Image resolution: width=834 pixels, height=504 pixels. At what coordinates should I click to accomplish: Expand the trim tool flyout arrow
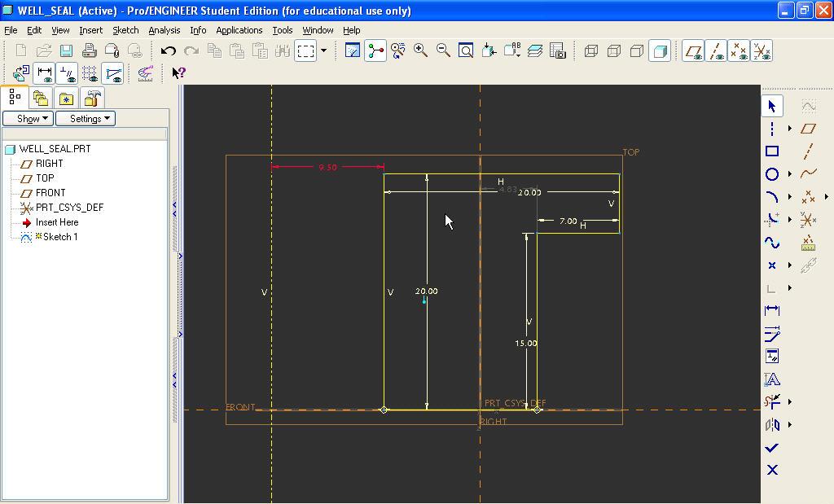[790, 402]
